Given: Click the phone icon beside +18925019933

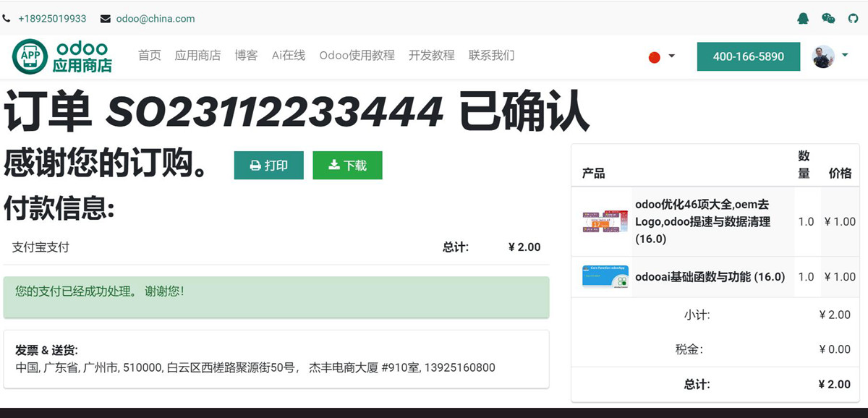Looking at the screenshot, I should (x=7, y=19).
